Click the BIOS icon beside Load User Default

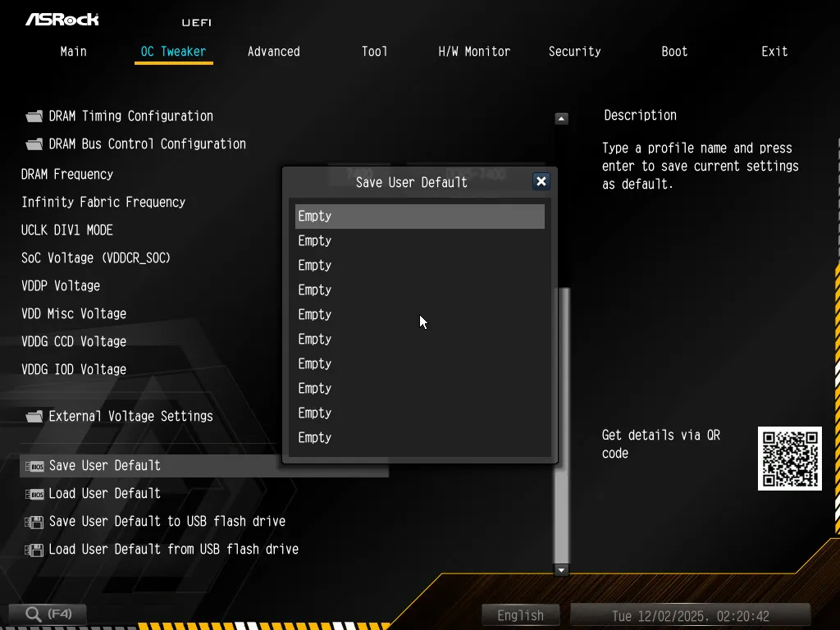click(x=34, y=494)
